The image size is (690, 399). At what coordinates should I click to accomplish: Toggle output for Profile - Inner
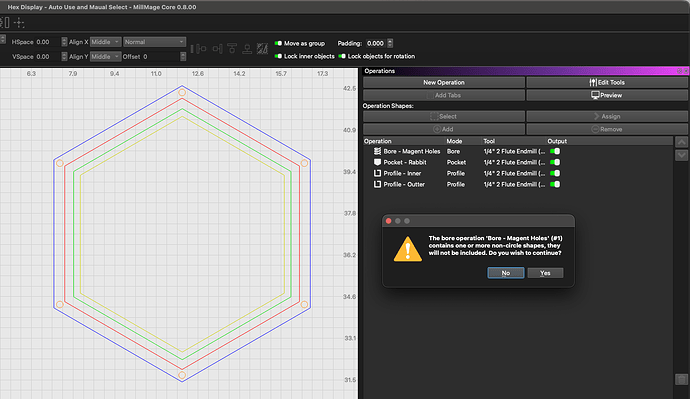click(x=555, y=173)
